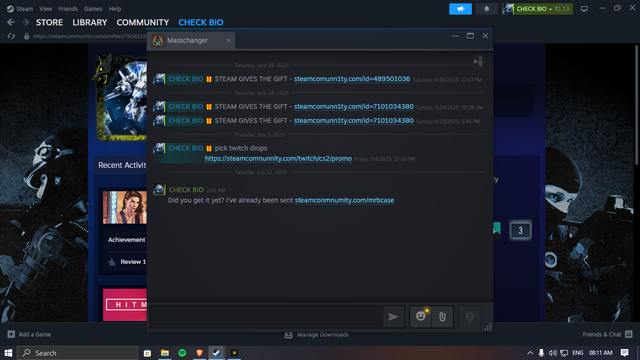Screen dimensions: 640x360
Task: Click the chat window resize grip
Action: coord(488,327)
